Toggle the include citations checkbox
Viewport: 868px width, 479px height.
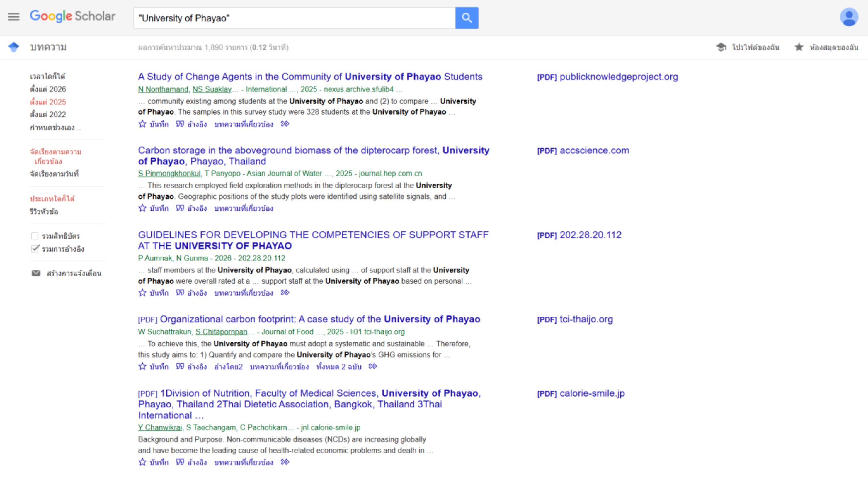click(35, 249)
